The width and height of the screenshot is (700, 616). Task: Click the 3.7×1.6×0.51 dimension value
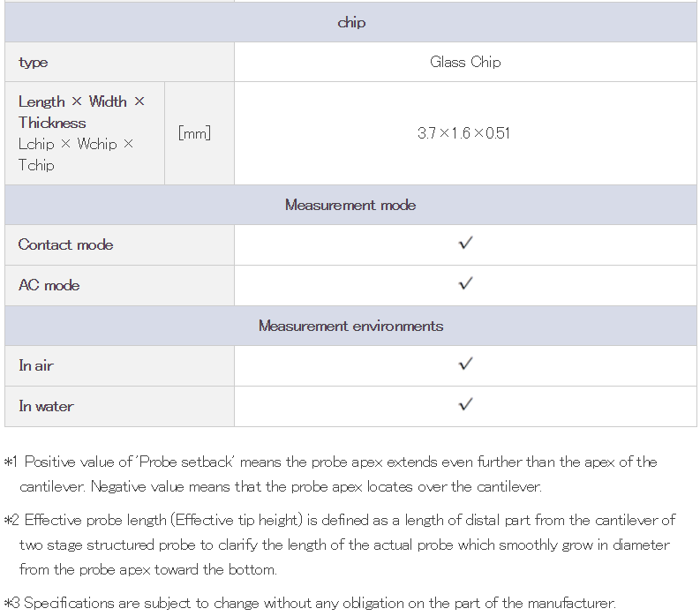coord(463,133)
